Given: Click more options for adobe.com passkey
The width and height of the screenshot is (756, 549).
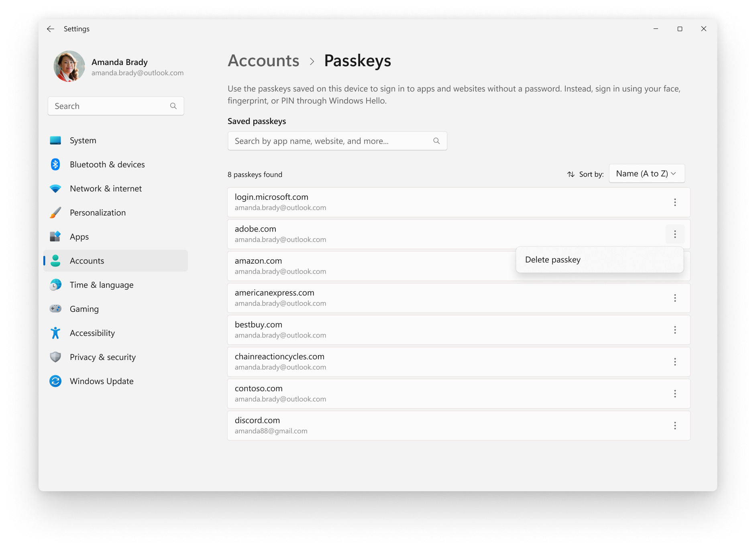Looking at the screenshot, I should pos(675,234).
